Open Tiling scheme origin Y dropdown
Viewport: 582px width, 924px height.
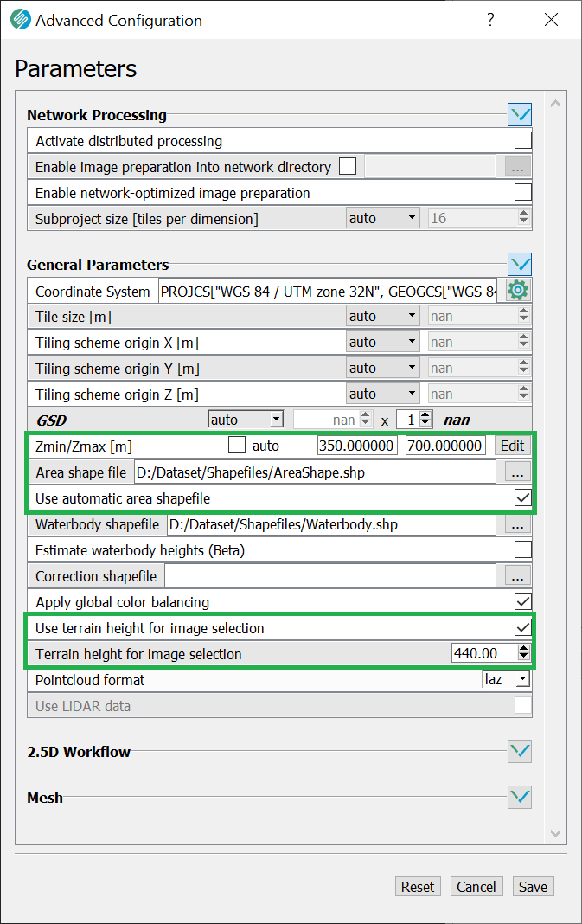[x=383, y=368]
